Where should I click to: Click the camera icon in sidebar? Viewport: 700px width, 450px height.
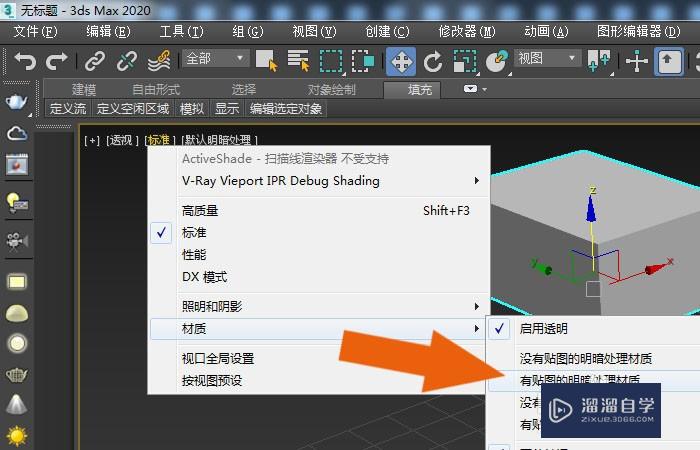pyautogui.click(x=17, y=241)
